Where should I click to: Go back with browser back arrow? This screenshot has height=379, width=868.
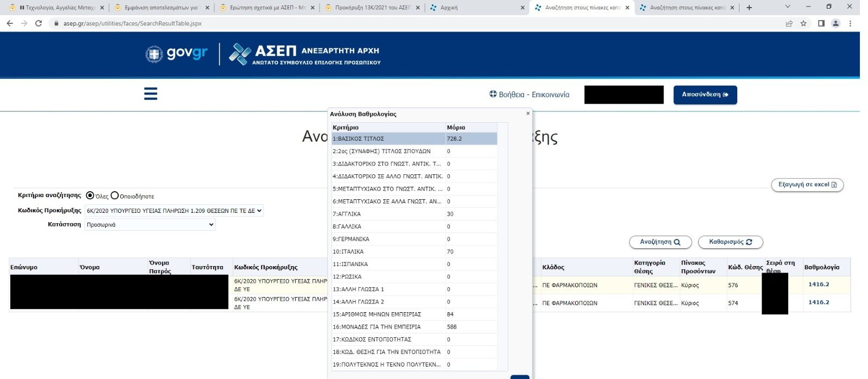tap(10, 23)
